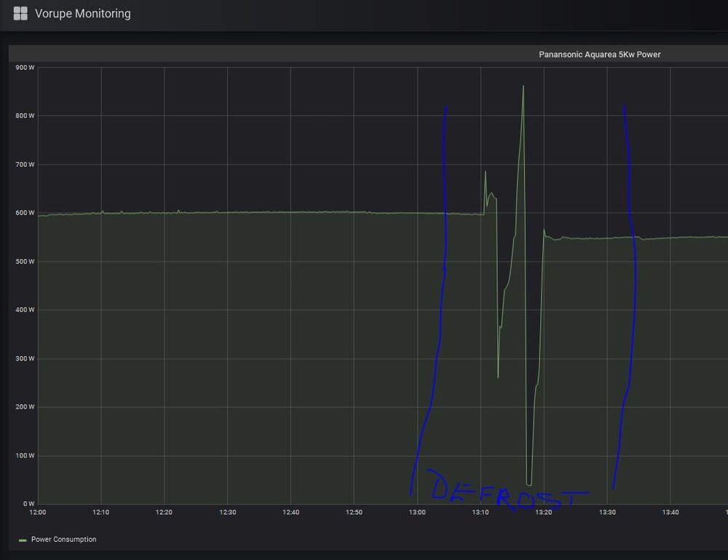Open the Vorupe Monitoring dashboard picker
The width and height of the screenshot is (728, 560).
pyautogui.click(x=82, y=13)
